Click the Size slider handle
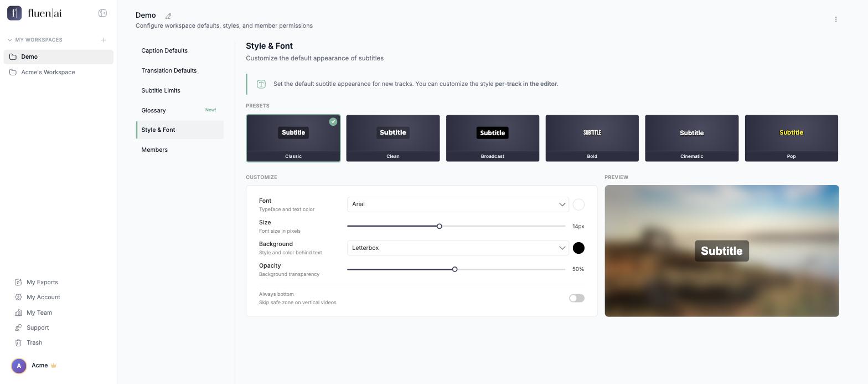Image resolution: width=868 pixels, height=384 pixels. pyautogui.click(x=440, y=226)
